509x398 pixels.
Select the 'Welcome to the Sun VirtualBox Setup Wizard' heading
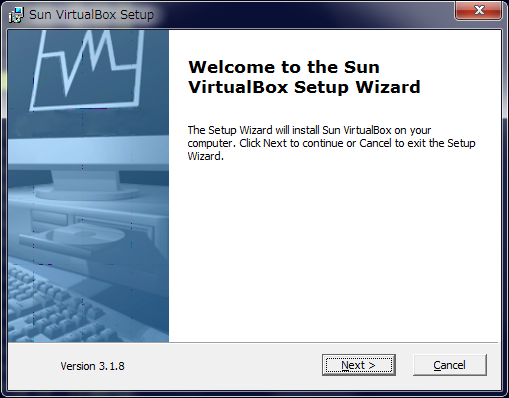click(x=304, y=77)
